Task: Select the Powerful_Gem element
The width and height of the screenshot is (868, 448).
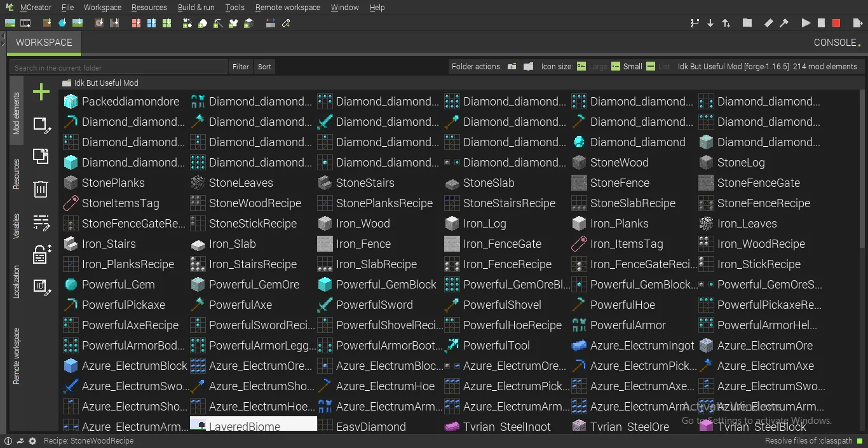Action: (x=109, y=285)
